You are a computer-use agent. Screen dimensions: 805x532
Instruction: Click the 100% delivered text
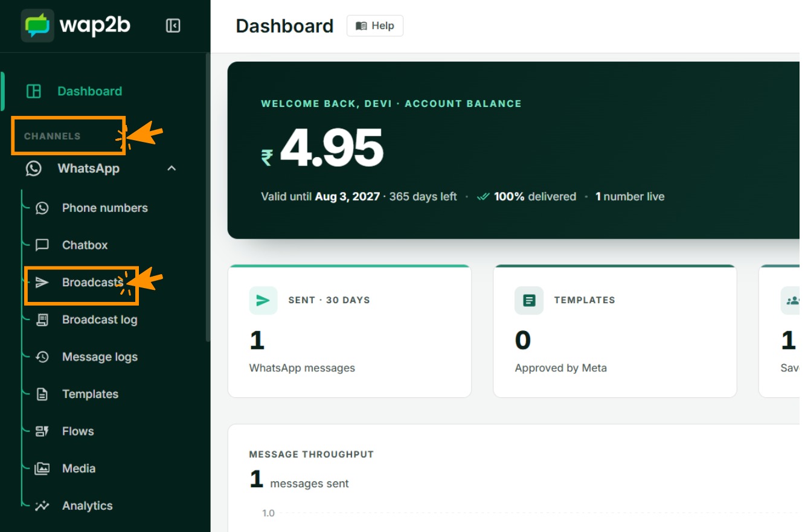coord(535,197)
